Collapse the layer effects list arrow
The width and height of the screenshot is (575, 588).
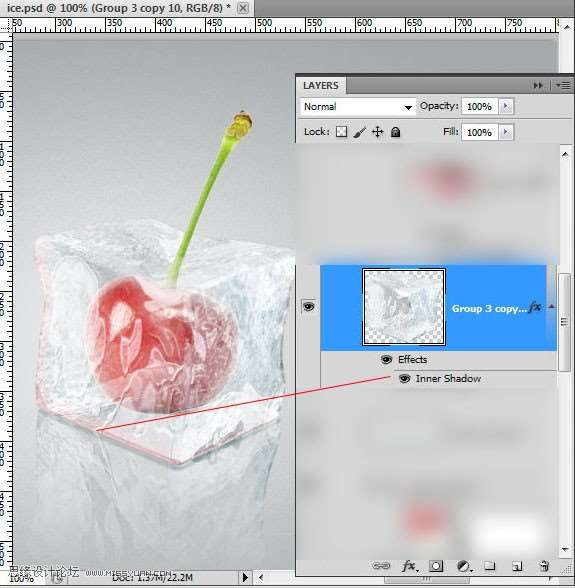coord(551,307)
